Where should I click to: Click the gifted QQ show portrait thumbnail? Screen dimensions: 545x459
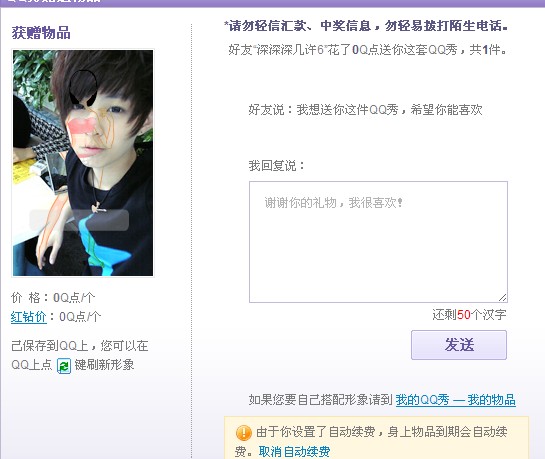coord(83,163)
